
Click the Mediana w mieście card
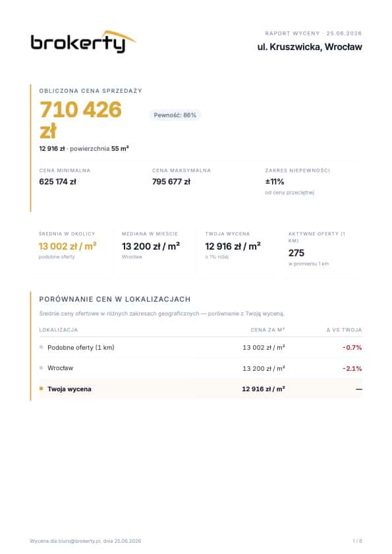tap(155, 250)
